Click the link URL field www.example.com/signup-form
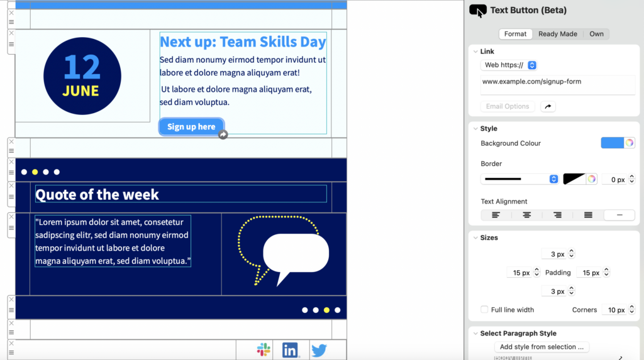644x360 pixels. [558, 85]
